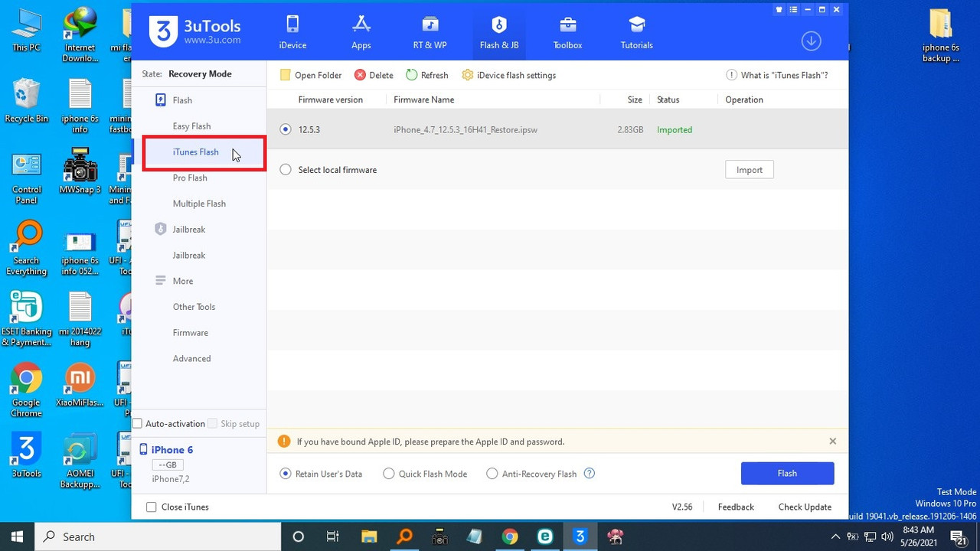The image size is (980, 551).
Task: Open "What is iTunes Flash?" help
Action: pos(777,75)
